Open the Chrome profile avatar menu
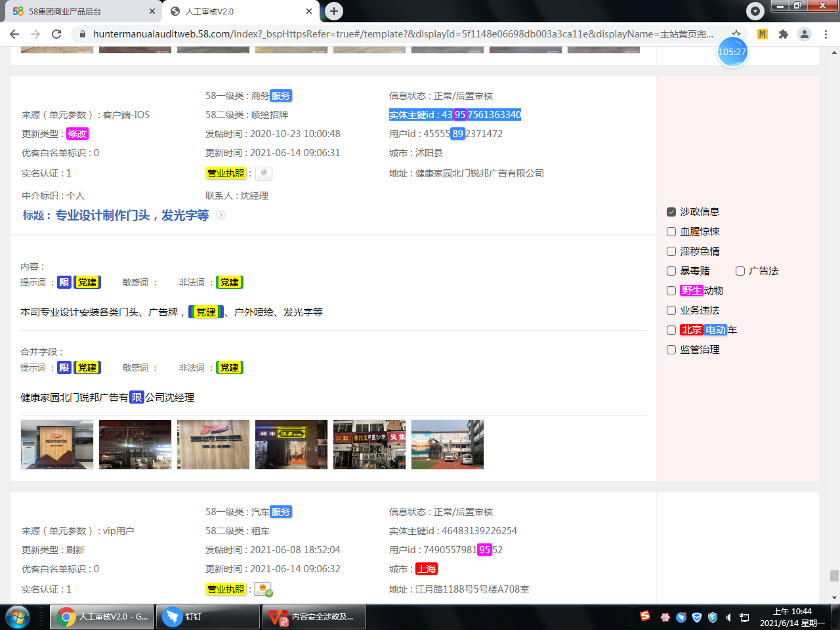This screenshot has width=840, height=630. point(805,34)
